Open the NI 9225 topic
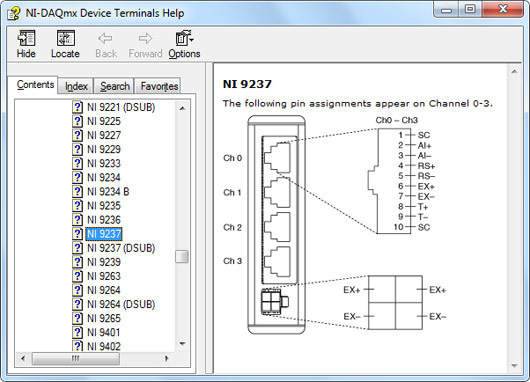The height and width of the screenshot is (382, 530). coord(104,121)
